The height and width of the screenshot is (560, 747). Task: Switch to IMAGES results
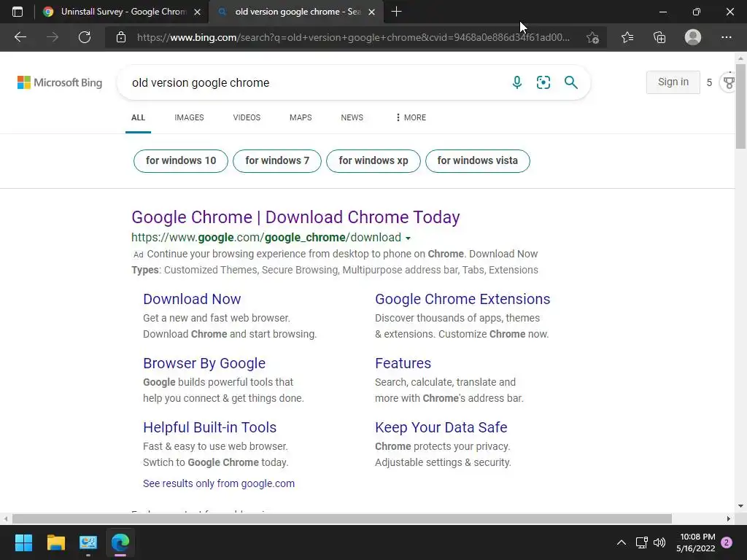[189, 117]
